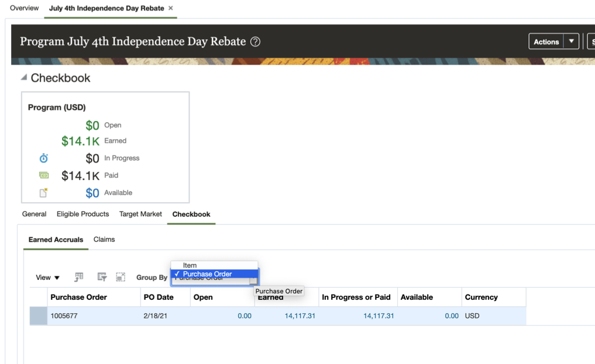Viewport: 595px width, 364px height.
Task: Click the export to spreadsheet icon
Action: (79, 277)
